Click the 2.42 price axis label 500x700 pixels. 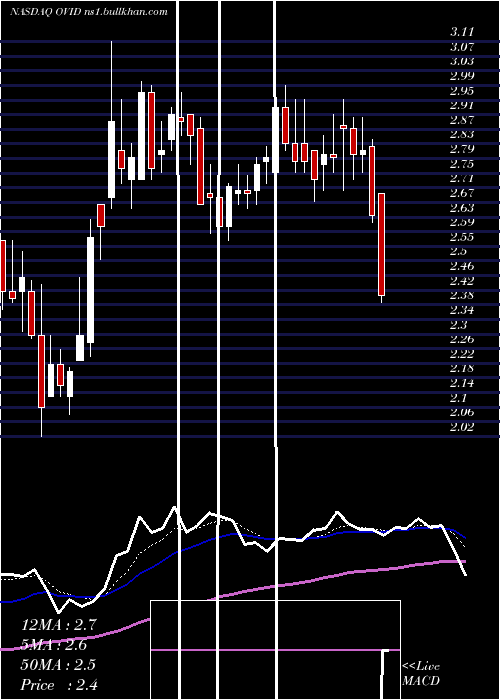pyautogui.click(x=462, y=281)
